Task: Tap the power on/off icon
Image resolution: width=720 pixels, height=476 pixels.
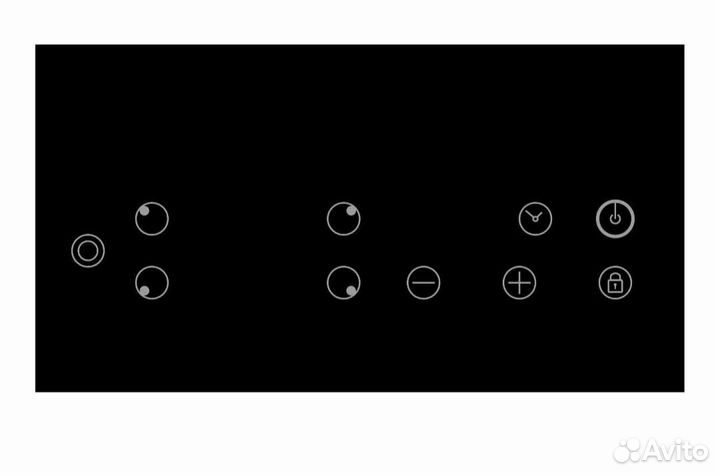Action: pos(615,218)
